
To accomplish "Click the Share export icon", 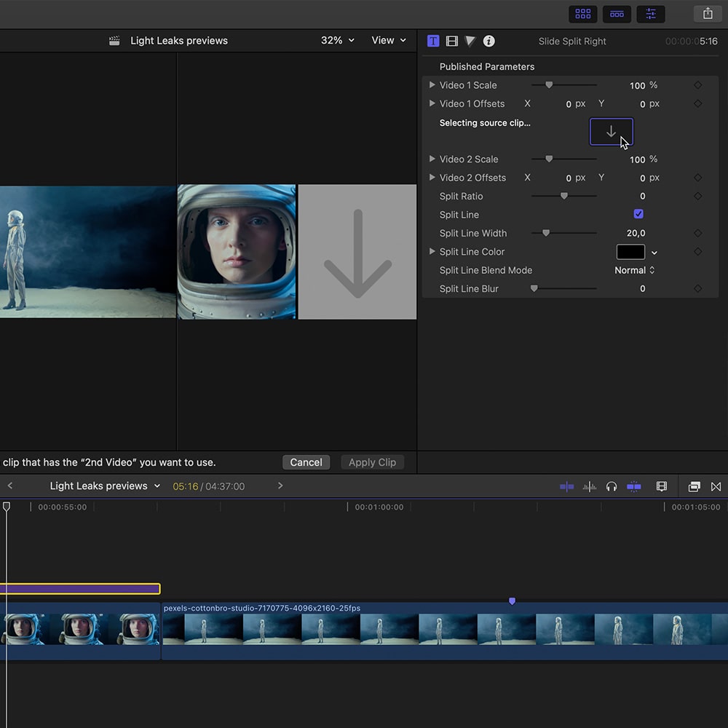I will pyautogui.click(x=707, y=14).
